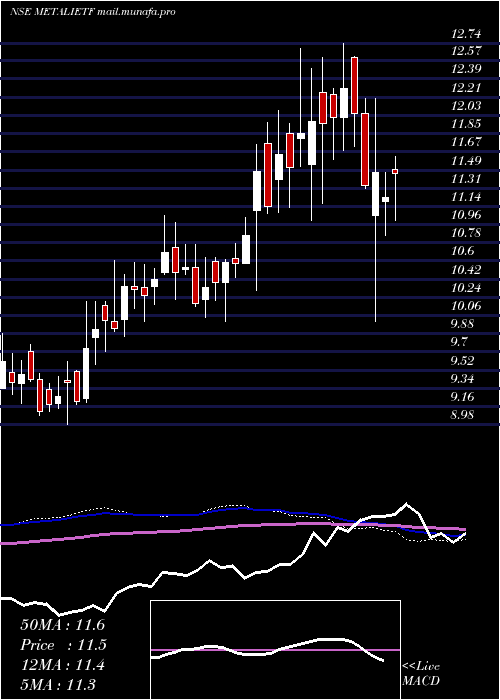
Task: Select the 9.7 price axis label
Action: pos(459,343)
